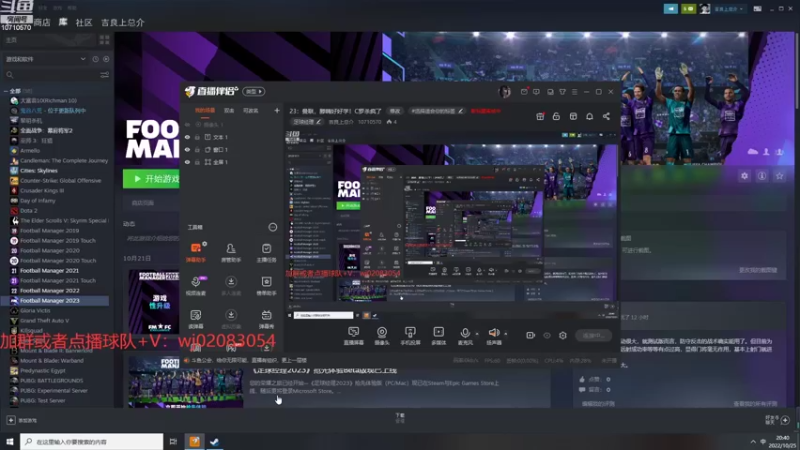Open the 视频连麦 tool icon
Image resolution: width=800 pixels, height=450 pixels.
(195, 286)
